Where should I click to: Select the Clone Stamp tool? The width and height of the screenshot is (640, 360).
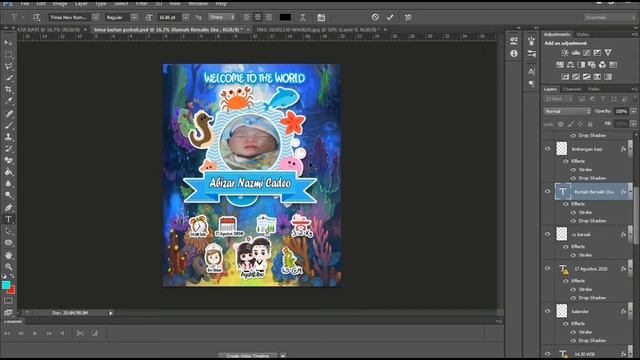8,137
